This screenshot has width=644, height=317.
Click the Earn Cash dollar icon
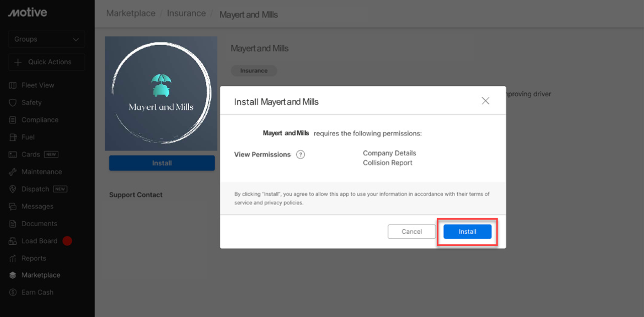tap(13, 292)
